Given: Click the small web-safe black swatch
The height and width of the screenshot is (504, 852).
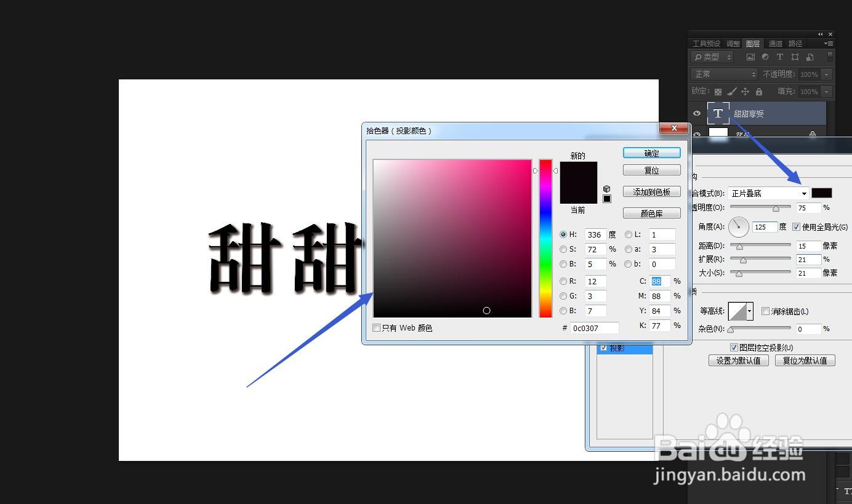Looking at the screenshot, I should coord(607,198).
